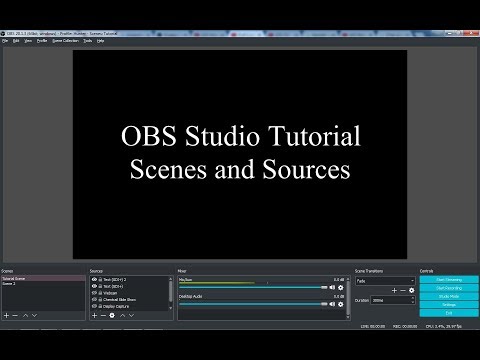The height and width of the screenshot is (360, 480).
Task: Select the Tutorial Scene entry
Action: click(x=43, y=278)
